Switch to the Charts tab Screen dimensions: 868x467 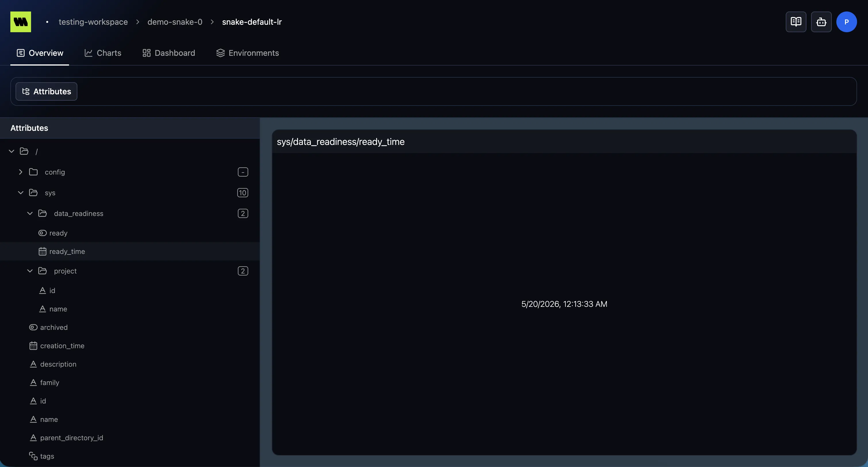point(103,53)
